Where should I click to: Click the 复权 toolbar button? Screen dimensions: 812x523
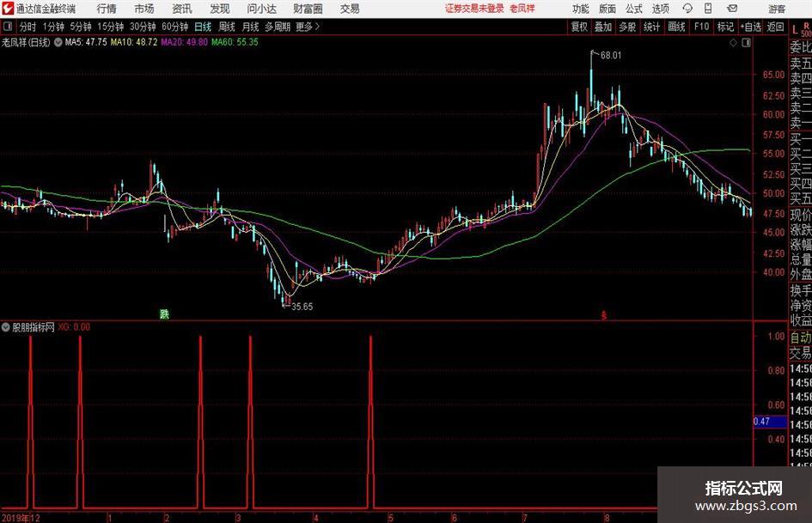(579, 27)
